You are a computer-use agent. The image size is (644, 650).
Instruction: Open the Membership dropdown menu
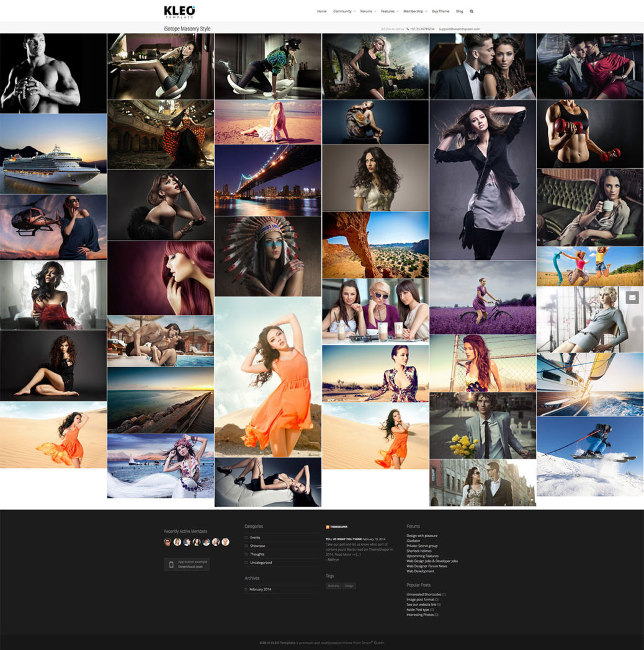point(414,11)
